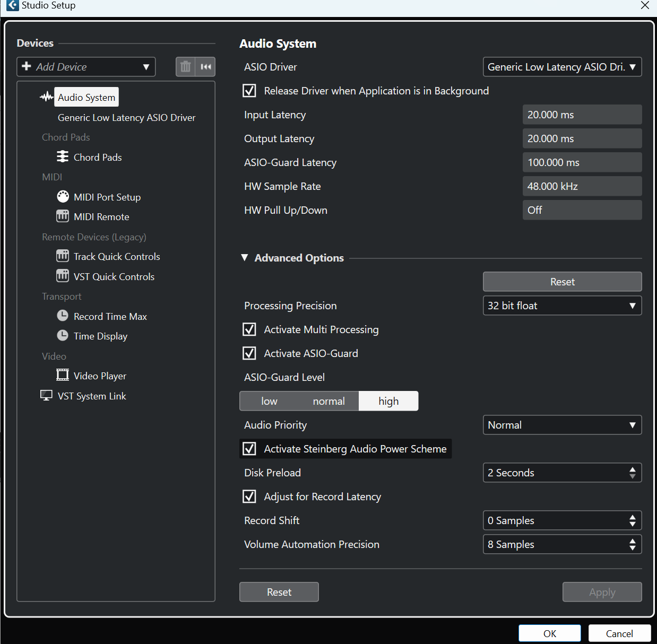The image size is (657, 644).
Task: Click the reset devices rewind icon
Action: point(206,67)
